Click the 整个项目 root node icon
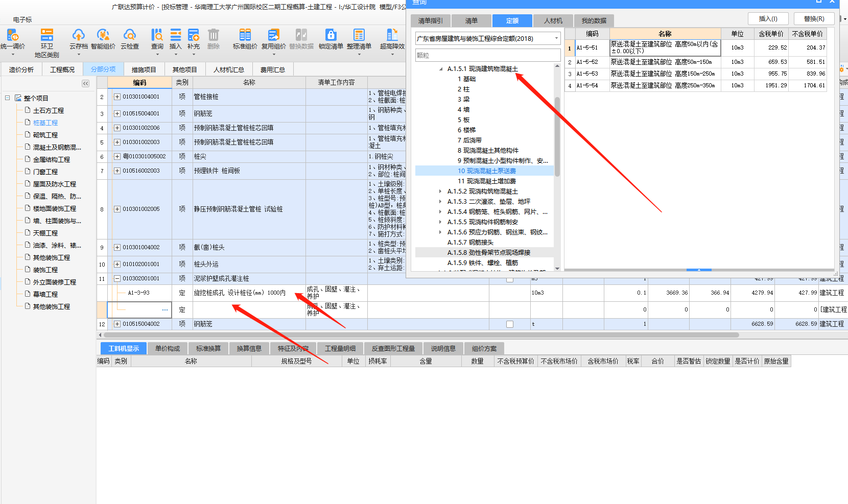This screenshot has width=848, height=504. pyautogui.click(x=18, y=98)
